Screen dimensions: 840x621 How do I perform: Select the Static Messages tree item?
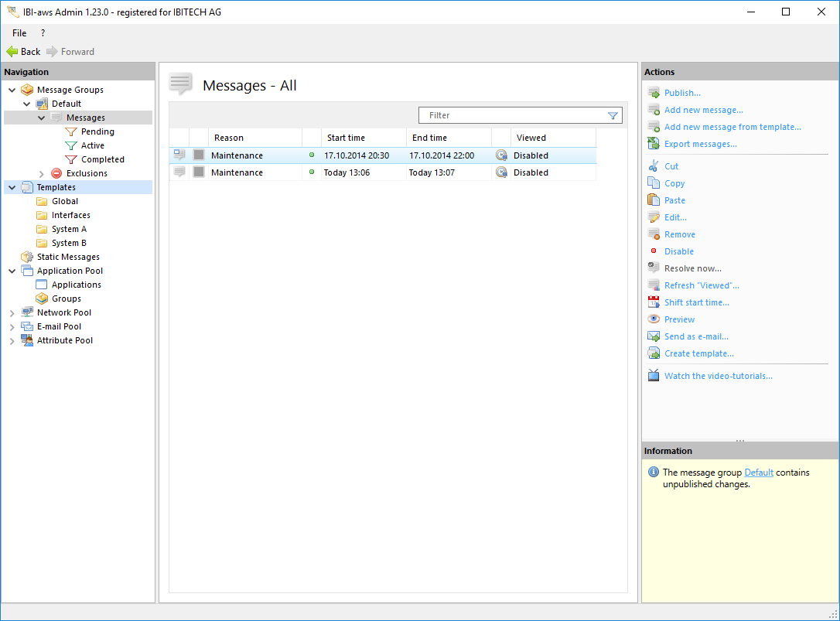point(68,257)
